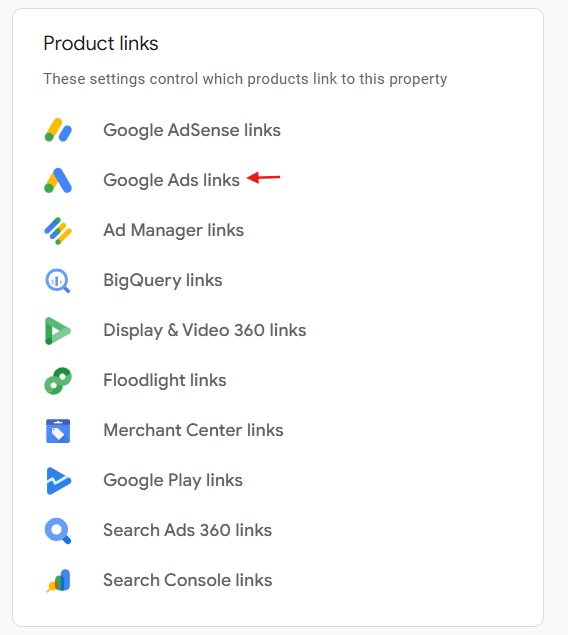Open BigQuery links
568x635 pixels.
point(163,280)
